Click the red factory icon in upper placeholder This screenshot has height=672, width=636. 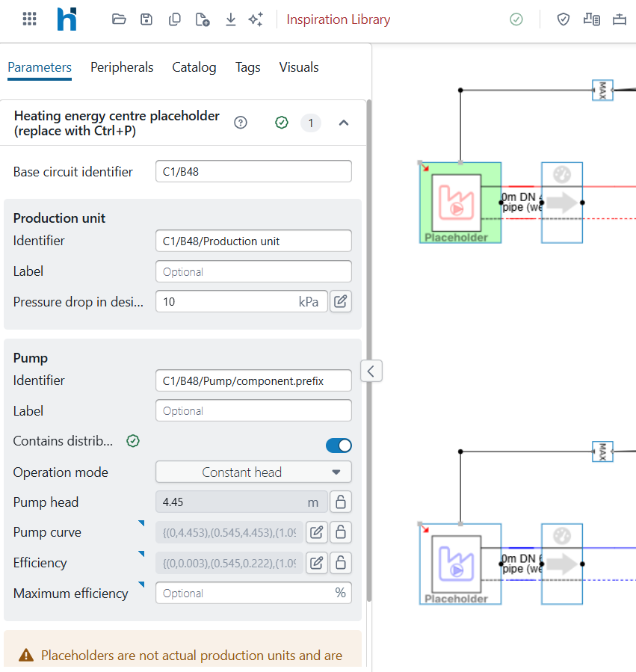point(457,203)
